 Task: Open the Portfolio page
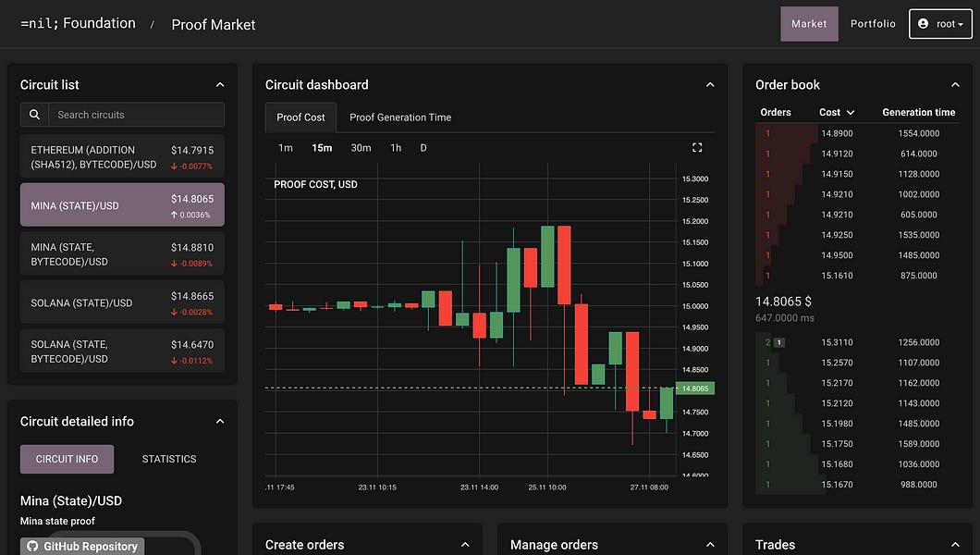tap(873, 24)
